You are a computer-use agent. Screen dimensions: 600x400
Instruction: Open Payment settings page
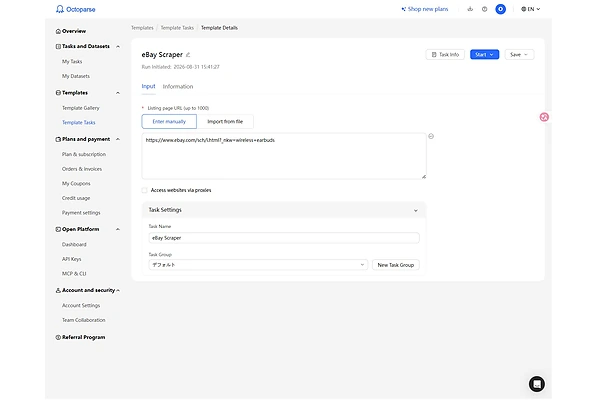point(81,212)
